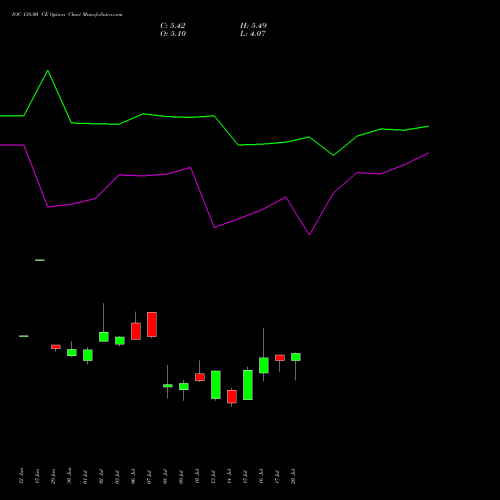Click the green candle for 01 Jul
The width and height of the screenshot is (500, 500).
(88, 355)
